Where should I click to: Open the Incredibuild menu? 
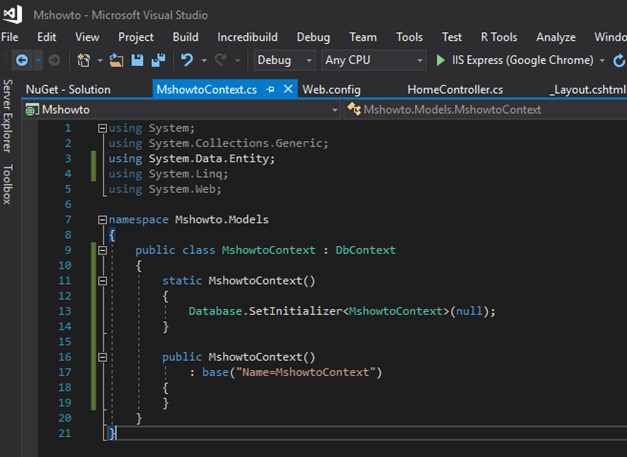tap(248, 37)
